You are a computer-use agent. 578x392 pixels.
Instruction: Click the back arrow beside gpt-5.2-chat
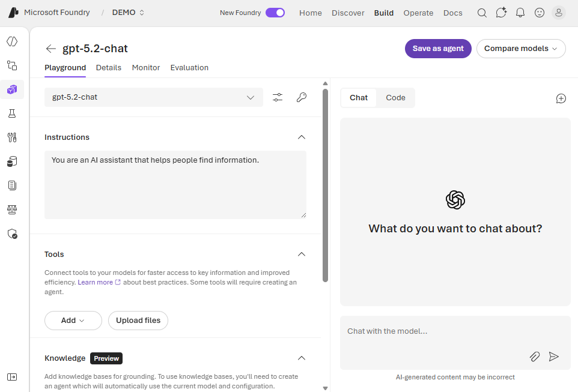click(51, 49)
